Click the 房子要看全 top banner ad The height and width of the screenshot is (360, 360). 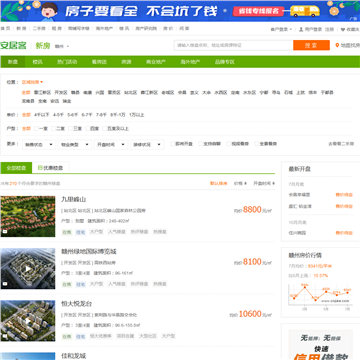click(x=180, y=11)
